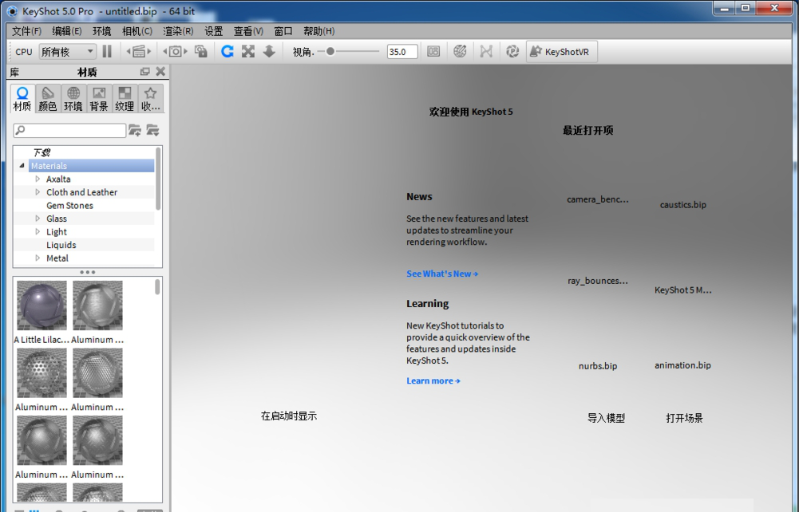
Task: Pause the real-time render
Action: click(107, 51)
